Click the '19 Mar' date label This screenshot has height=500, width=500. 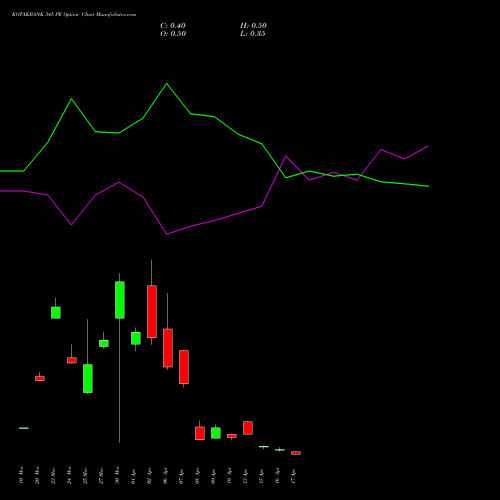21,475
